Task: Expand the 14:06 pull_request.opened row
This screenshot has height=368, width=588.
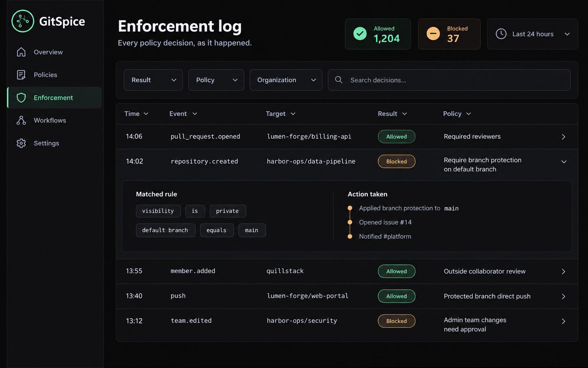Action: 564,137
